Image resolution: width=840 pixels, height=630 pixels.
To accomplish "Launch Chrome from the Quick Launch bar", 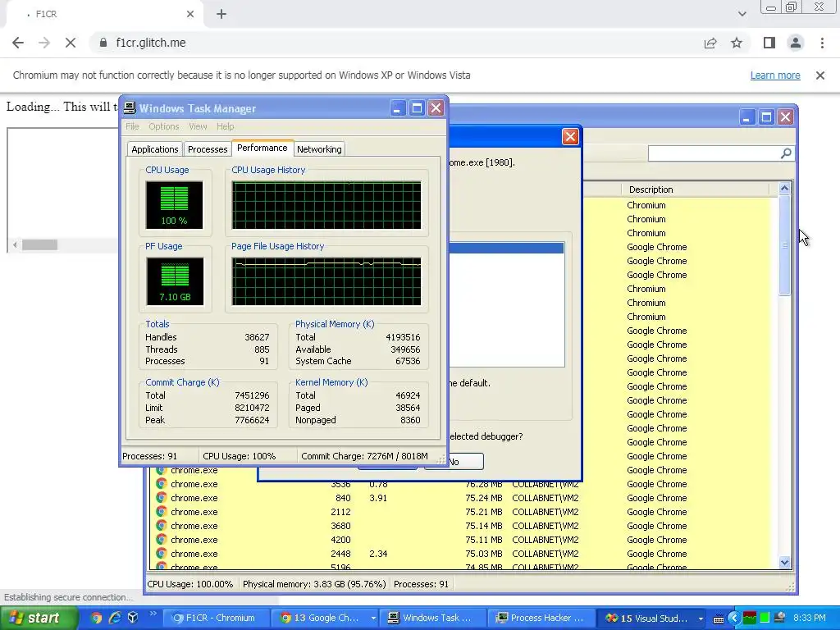I will [x=95, y=619].
